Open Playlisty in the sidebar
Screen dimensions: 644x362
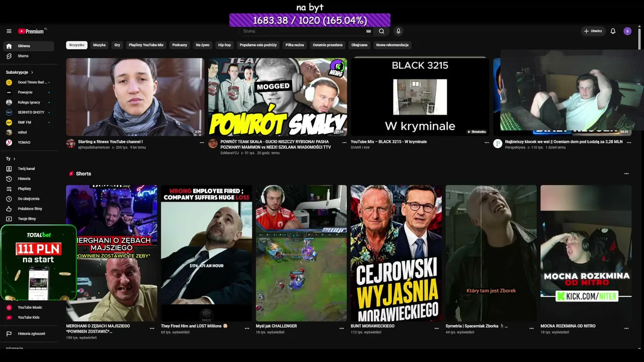(29, 189)
